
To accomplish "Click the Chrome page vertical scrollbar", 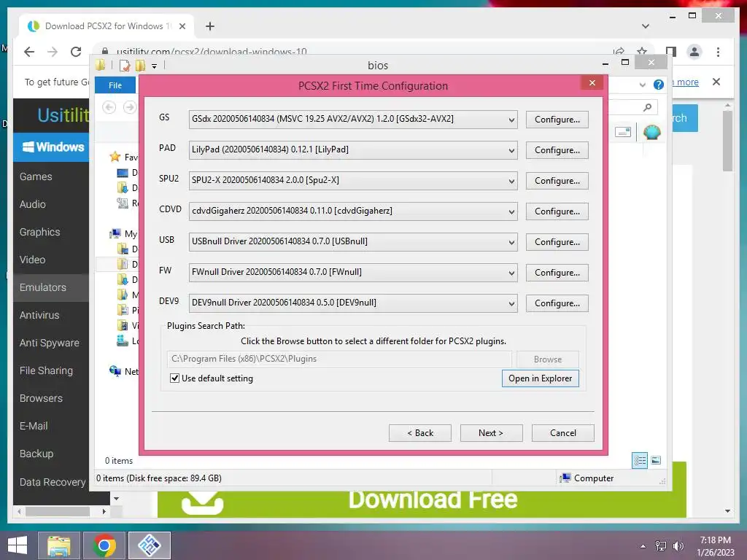I will click(x=727, y=141).
